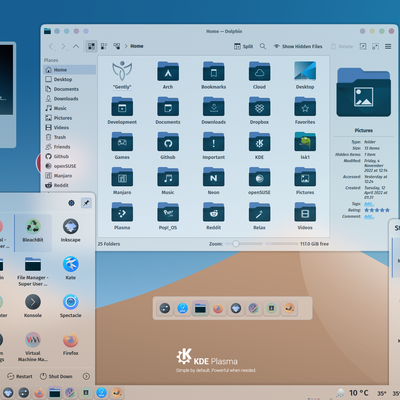Set rating using the blue stars
This screenshot has height=400, width=400.
[x=377, y=210]
